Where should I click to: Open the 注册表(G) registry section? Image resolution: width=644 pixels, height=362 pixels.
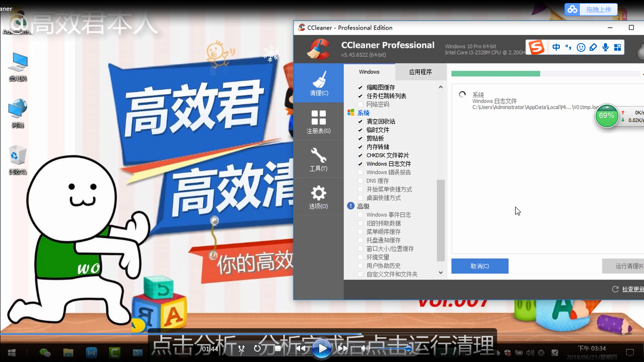tap(319, 122)
